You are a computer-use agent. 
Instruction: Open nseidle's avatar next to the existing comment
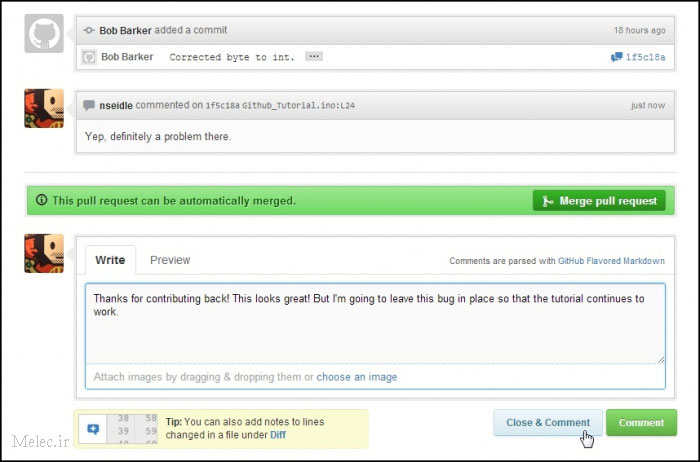click(43, 108)
